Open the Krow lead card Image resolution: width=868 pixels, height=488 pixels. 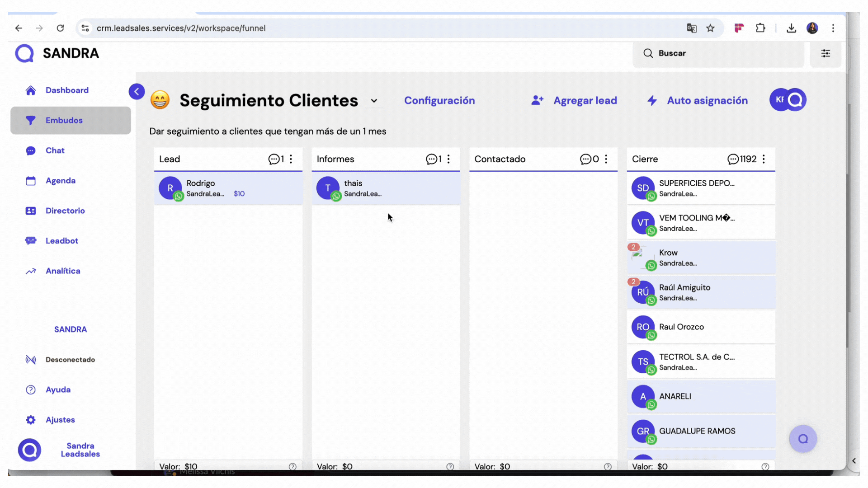click(x=701, y=258)
